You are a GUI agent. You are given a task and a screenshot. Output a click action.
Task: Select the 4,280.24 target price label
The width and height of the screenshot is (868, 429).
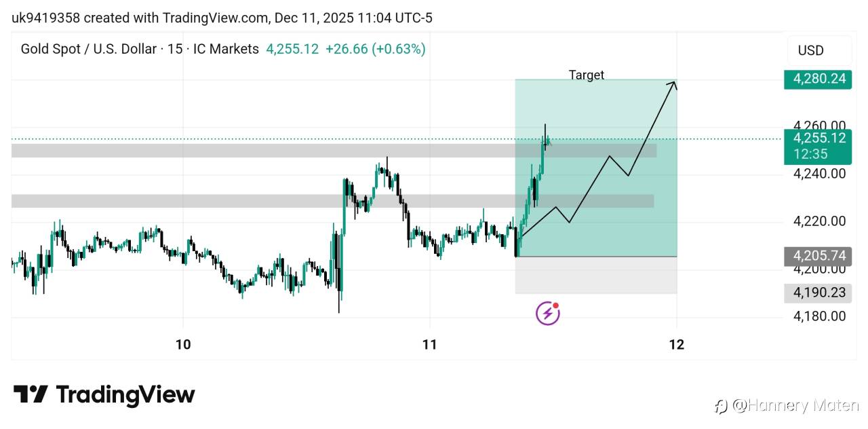click(x=818, y=79)
